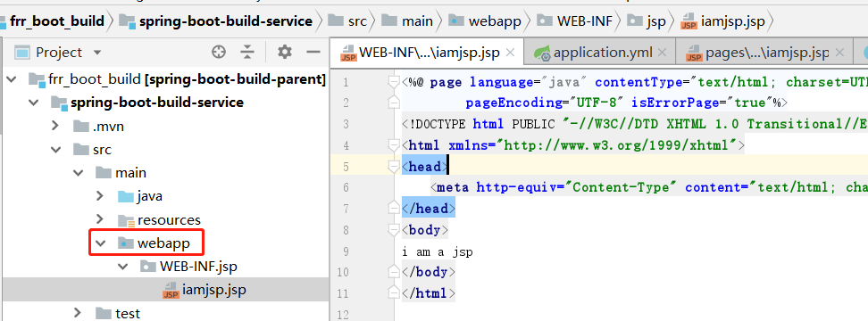868x321 pixels.
Task: Expand the java folder
Action: pyautogui.click(x=100, y=195)
